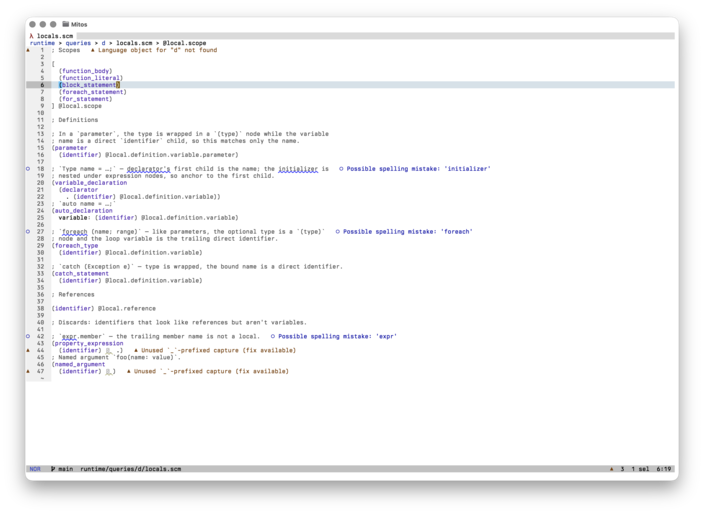Viewport: 704px width, 514px height.
Task: Click '(named_argument' on line 46
Action: (78, 365)
